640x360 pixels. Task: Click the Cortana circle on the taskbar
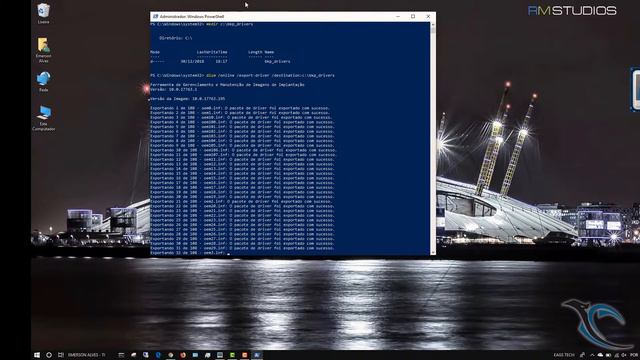tap(49, 355)
